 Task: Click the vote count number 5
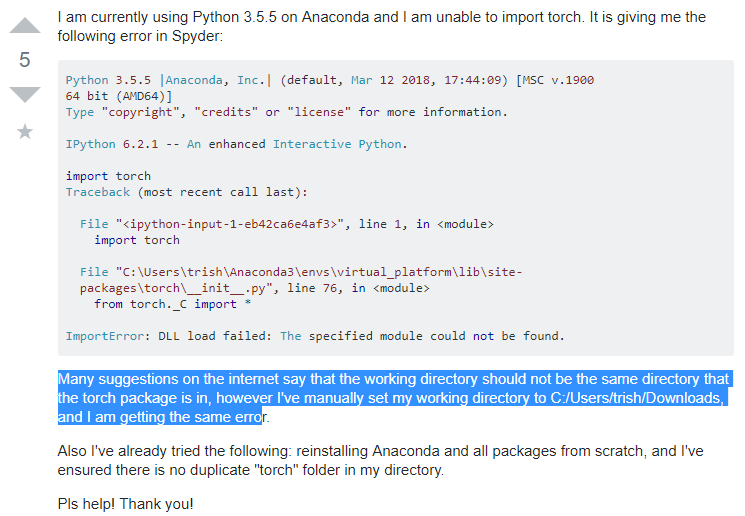point(25,60)
